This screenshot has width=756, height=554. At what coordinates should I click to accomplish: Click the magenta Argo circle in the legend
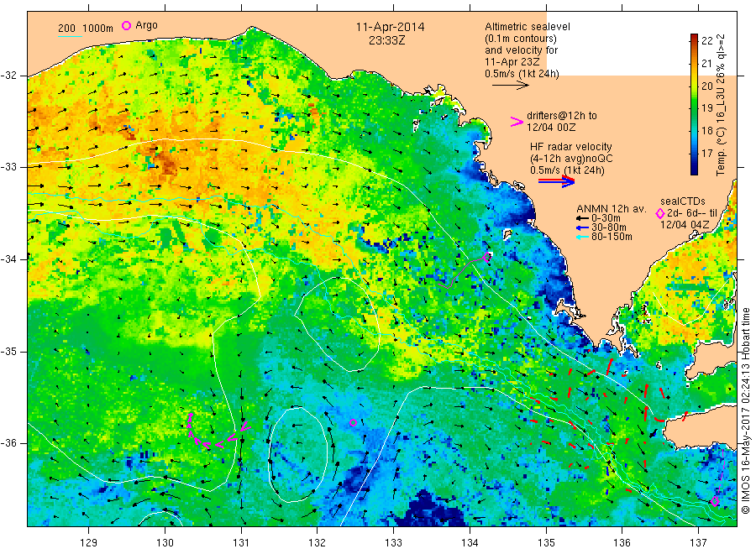(x=126, y=25)
